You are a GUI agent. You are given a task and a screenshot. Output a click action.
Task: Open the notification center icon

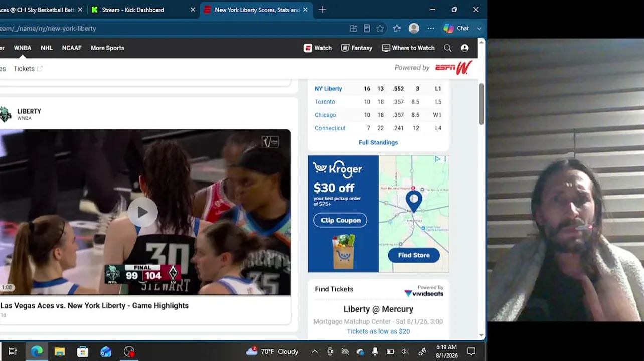coord(471,352)
